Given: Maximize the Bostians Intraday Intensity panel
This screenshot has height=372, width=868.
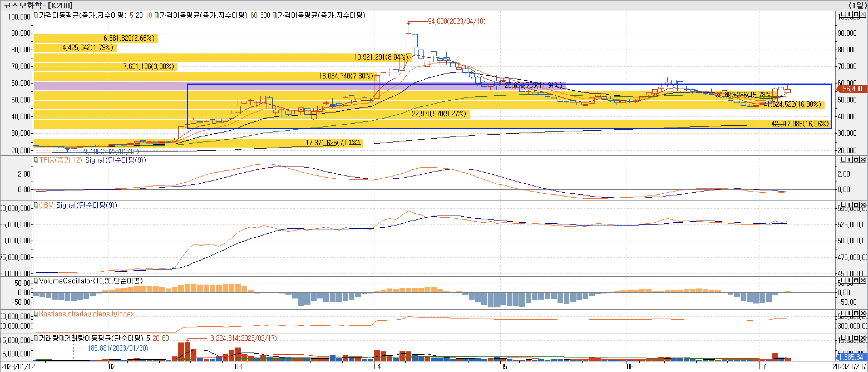Looking at the screenshot, I should click(856, 314).
